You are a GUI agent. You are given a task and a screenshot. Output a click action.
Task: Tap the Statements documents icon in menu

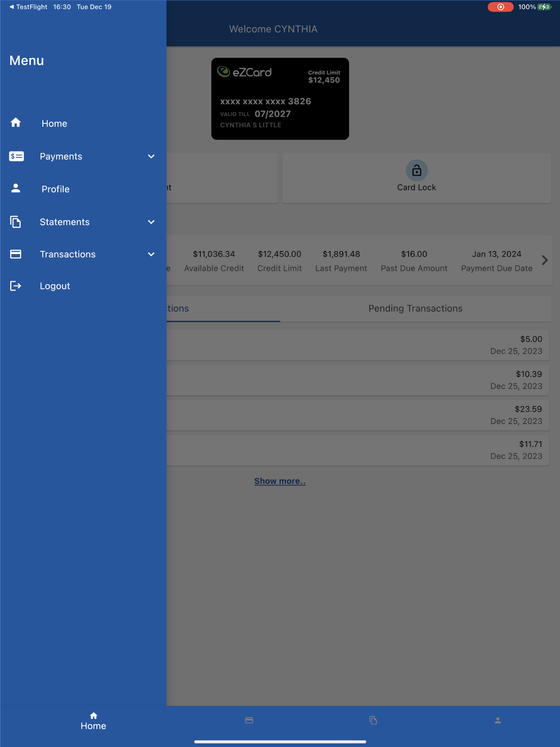click(16, 222)
